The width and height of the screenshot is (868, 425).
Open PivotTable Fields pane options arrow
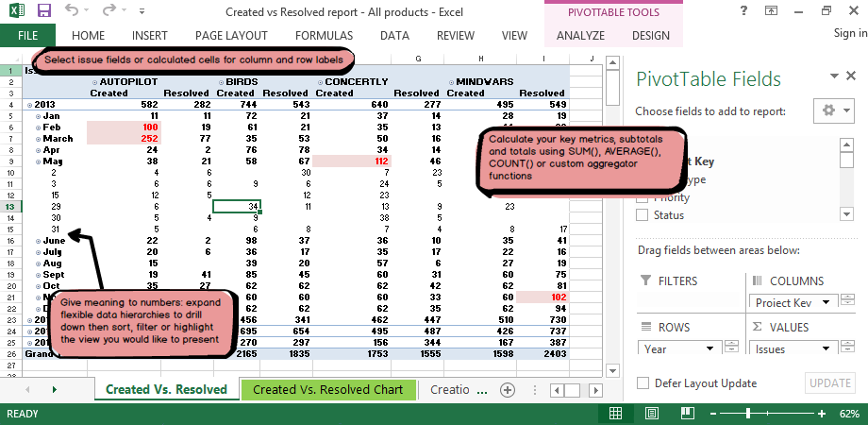coord(834,76)
